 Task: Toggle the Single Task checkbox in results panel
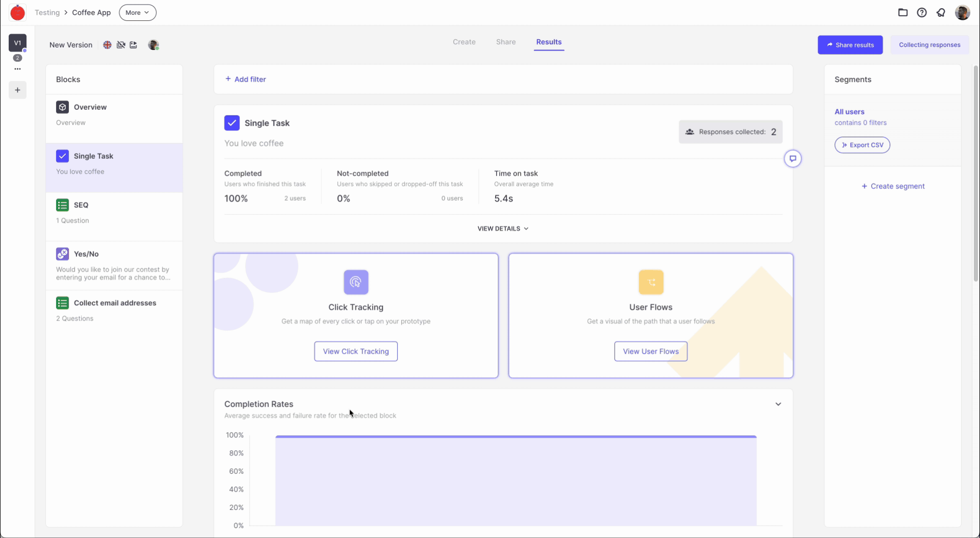[232, 123]
